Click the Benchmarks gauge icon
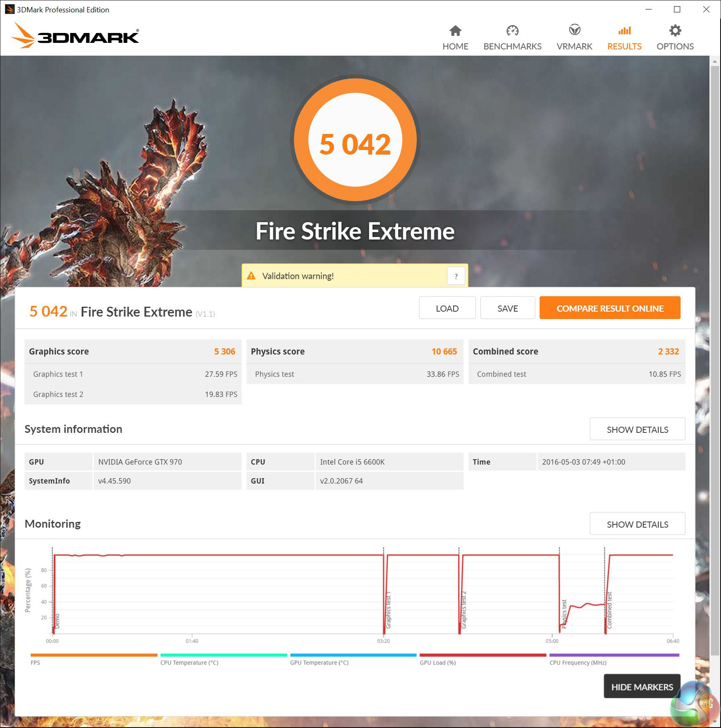721x728 pixels. coord(512,31)
